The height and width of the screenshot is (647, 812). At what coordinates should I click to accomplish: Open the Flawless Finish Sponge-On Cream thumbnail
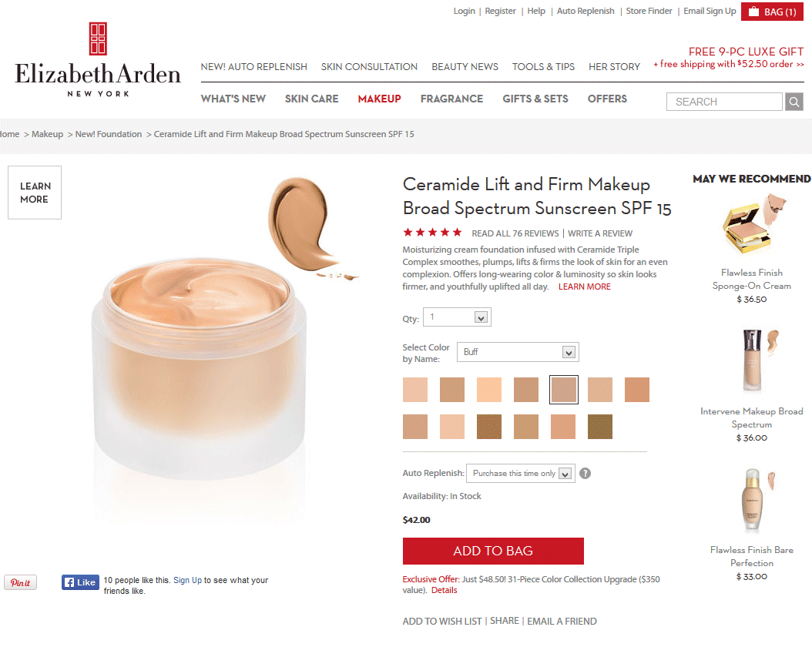752,223
